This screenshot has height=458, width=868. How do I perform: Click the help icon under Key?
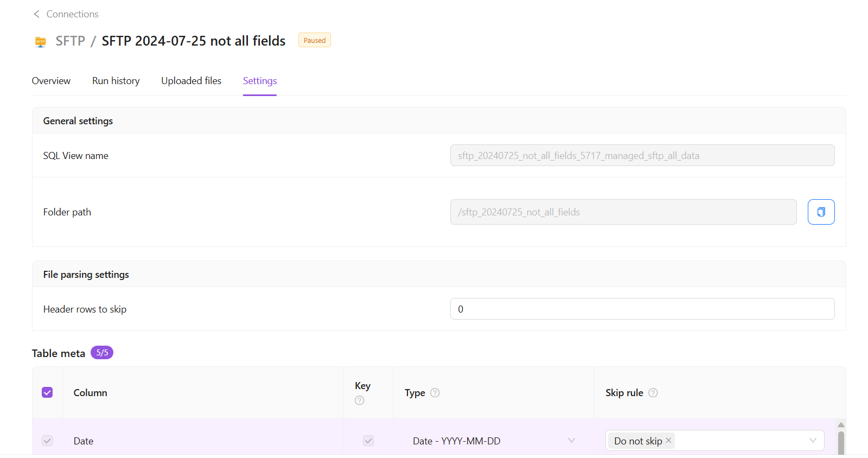tap(360, 400)
